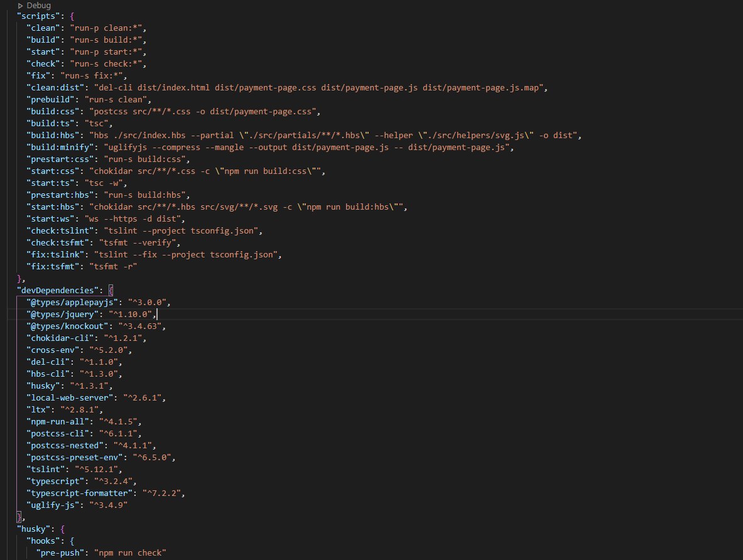Viewport: 743px width, 560px height.
Task: Click the "uglify-js" dependency
Action: 53,505
